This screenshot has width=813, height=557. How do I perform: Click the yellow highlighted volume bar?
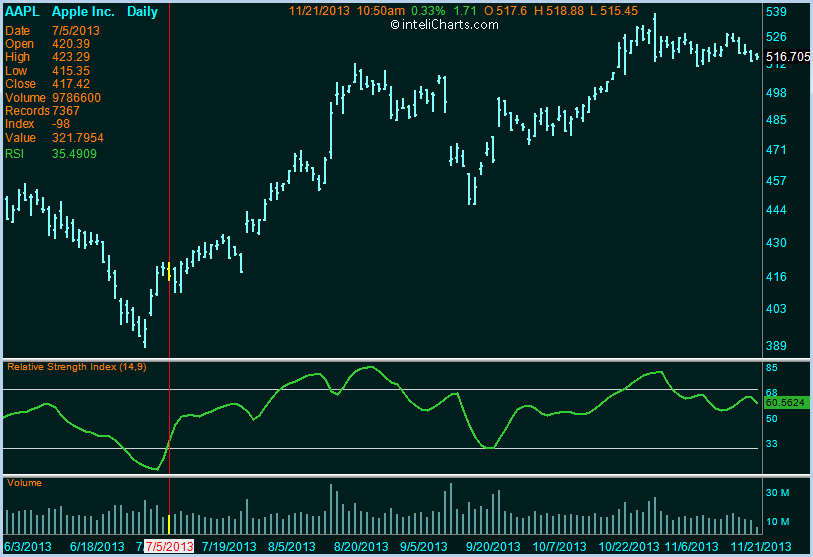169,524
